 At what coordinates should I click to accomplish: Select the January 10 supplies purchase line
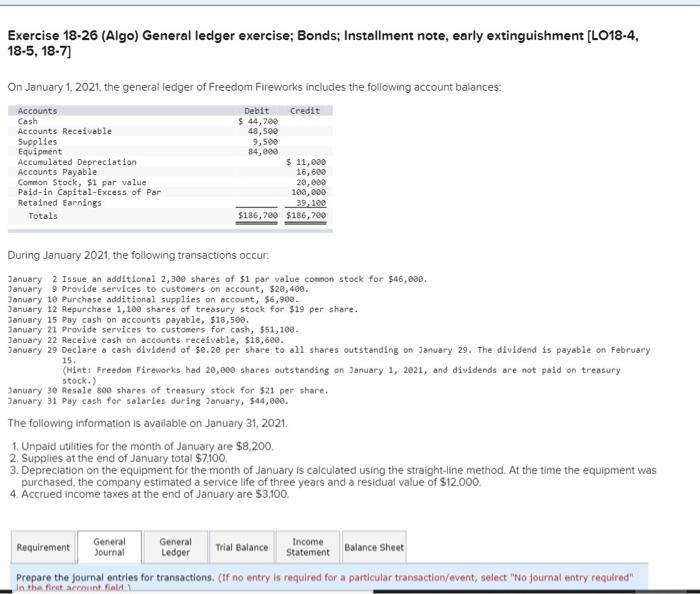pos(153,299)
